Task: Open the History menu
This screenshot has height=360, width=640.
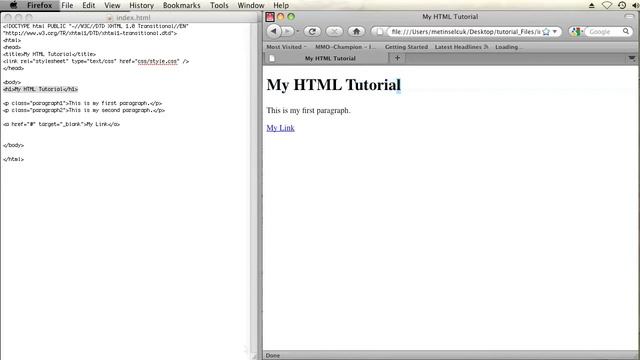Action: (x=141, y=5)
